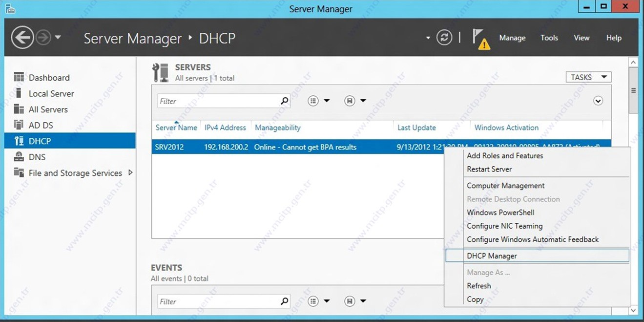Open the TASKS dropdown in Servers section
Image resolution: width=644 pixels, height=322 pixels.
588,77
